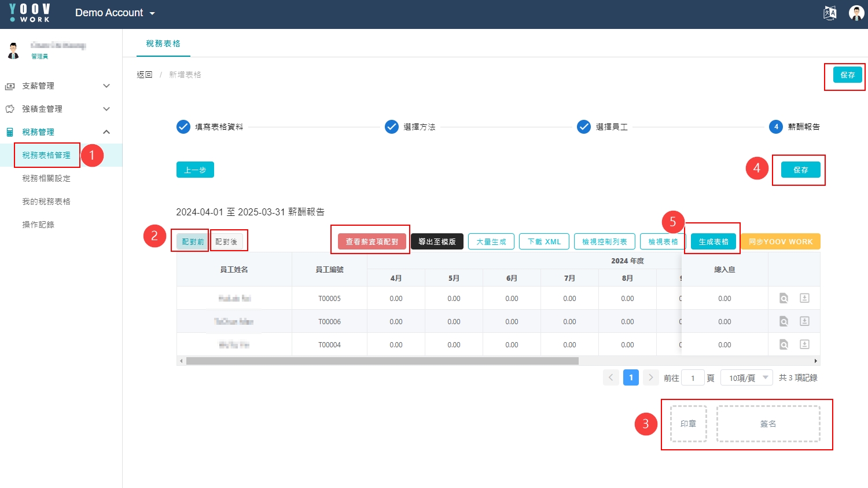Click the YOOV WORK logo

[30, 13]
